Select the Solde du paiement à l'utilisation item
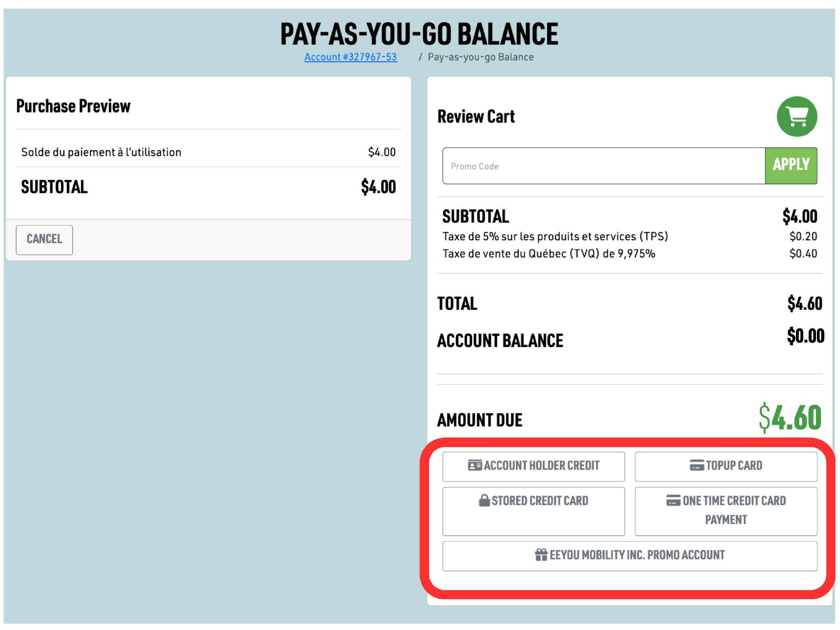This screenshot has width=840, height=630. [x=101, y=152]
